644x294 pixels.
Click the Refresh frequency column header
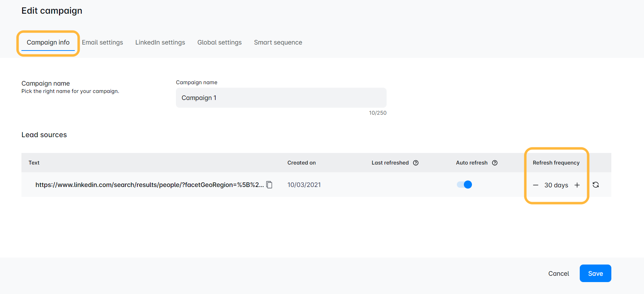[x=556, y=163]
